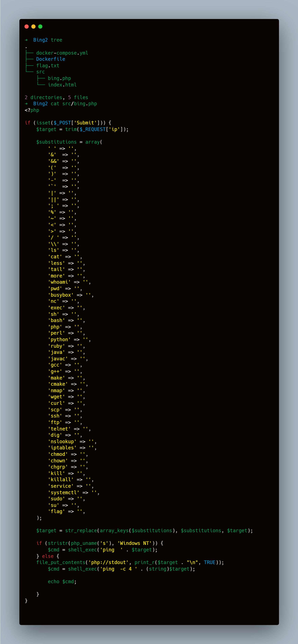Click the opening <?php tag
This screenshot has width=298, height=644.
point(32,110)
